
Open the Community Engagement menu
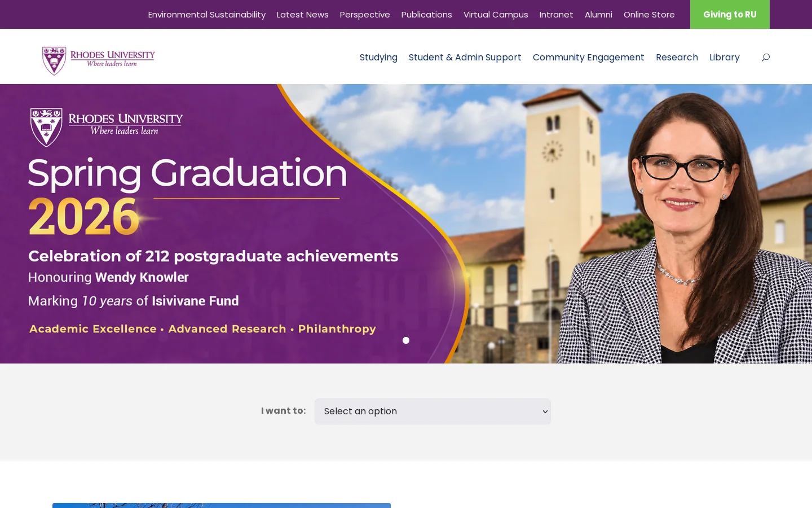588,58
